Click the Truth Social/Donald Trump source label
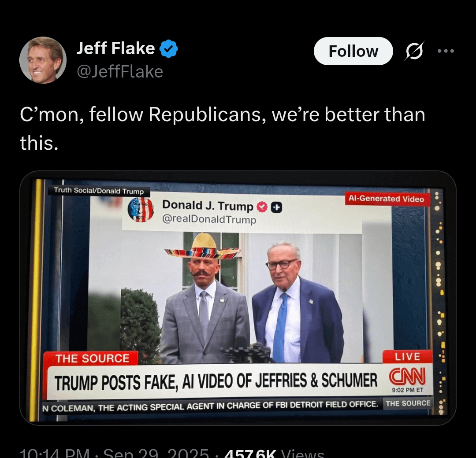This screenshot has height=458, width=476. (x=99, y=191)
